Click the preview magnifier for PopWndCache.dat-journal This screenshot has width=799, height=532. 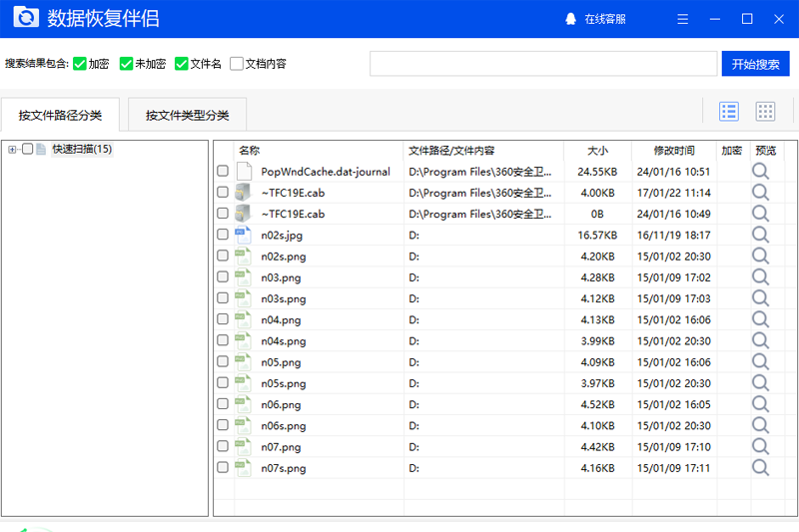760,171
